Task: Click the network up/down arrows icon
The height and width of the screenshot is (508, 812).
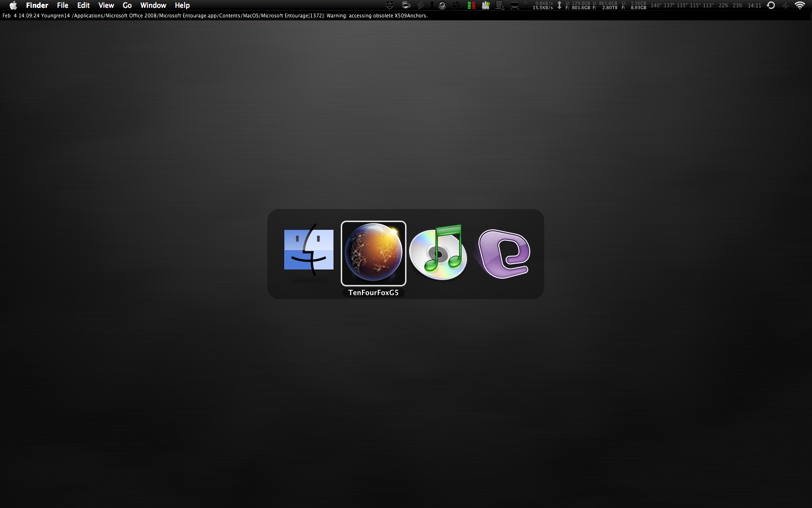Action: (x=559, y=5)
